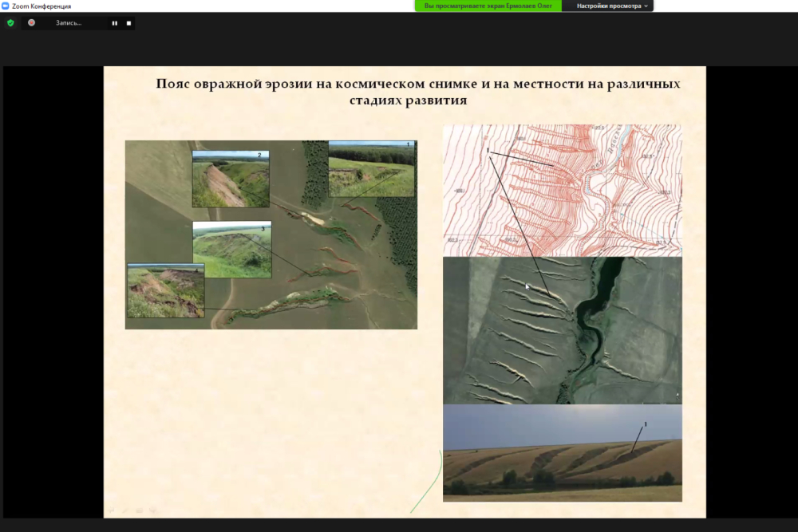Click the red recording indicator dot
This screenshot has width=798, height=532.
pyautogui.click(x=31, y=23)
